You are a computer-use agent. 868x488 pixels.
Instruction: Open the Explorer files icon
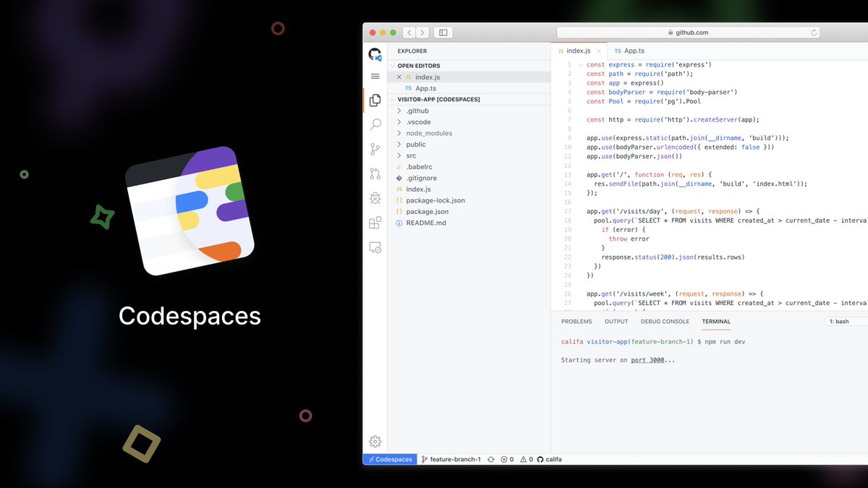click(x=375, y=100)
